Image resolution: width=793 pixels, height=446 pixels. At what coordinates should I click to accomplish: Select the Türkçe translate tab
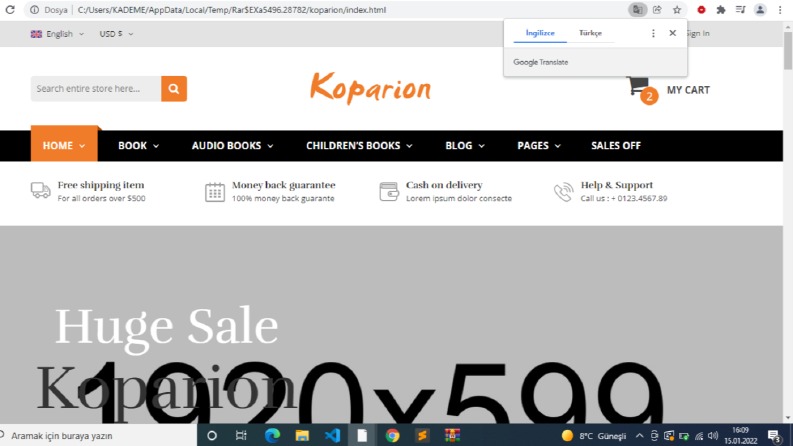pos(590,33)
